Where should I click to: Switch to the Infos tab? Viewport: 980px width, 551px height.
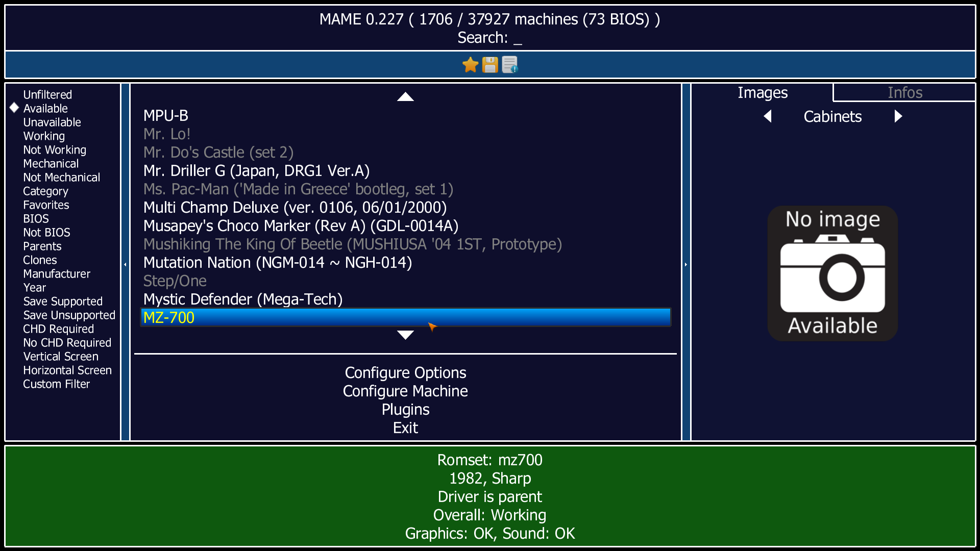pyautogui.click(x=905, y=93)
